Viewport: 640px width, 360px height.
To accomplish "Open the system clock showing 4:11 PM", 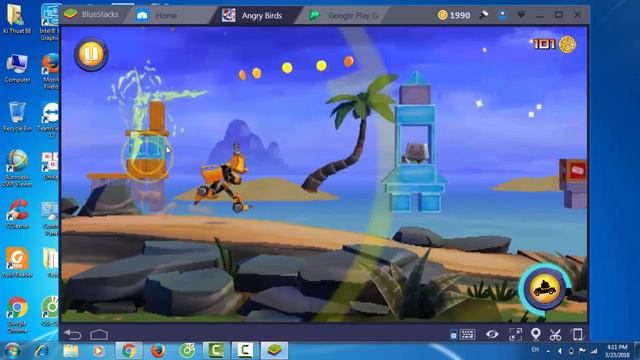I will pos(618,351).
